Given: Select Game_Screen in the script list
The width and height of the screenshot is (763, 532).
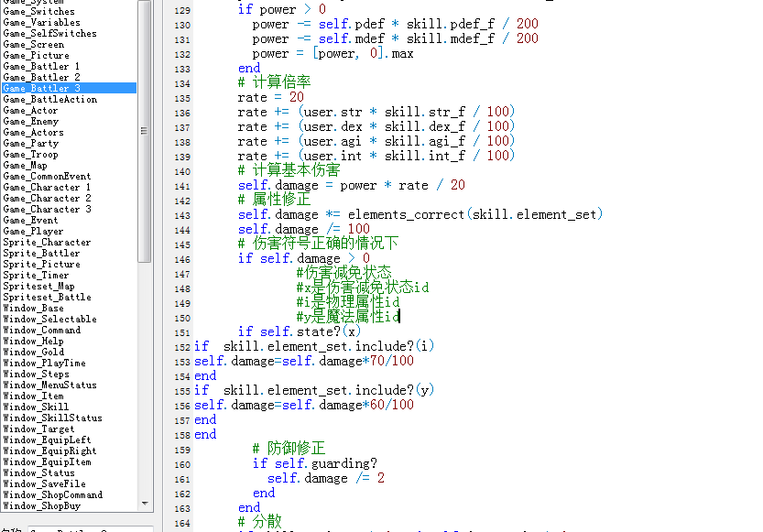Looking at the screenshot, I should click(x=34, y=44).
